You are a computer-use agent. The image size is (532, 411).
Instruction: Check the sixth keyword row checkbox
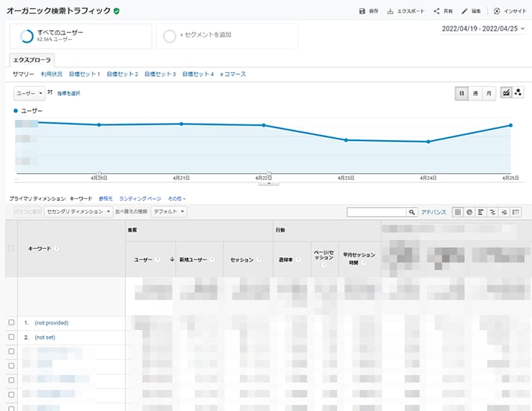click(x=11, y=394)
